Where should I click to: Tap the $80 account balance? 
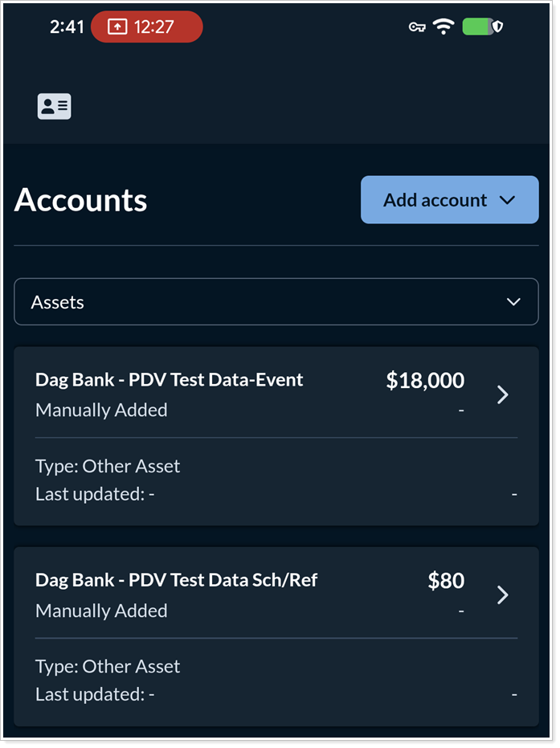tap(446, 581)
